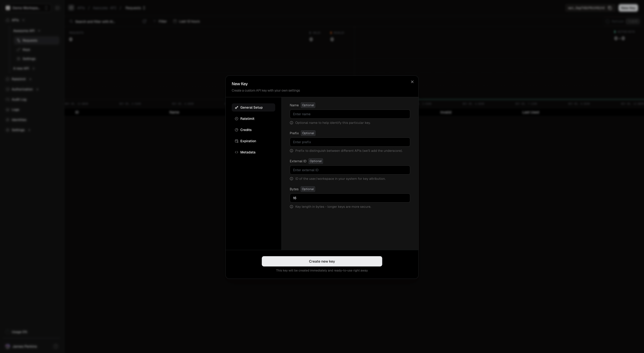Click "Create a custom API key with your own settings"

click(x=266, y=91)
